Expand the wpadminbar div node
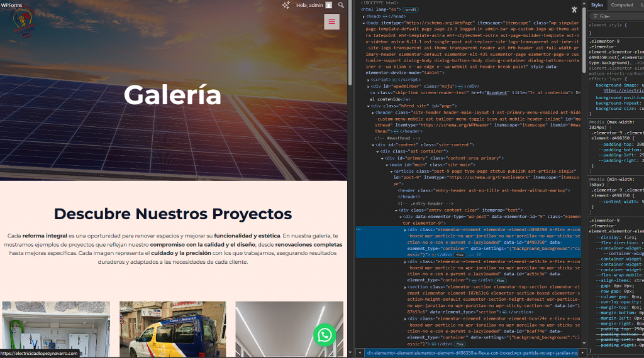This screenshot has width=644, height=358. tap(369, 86)
